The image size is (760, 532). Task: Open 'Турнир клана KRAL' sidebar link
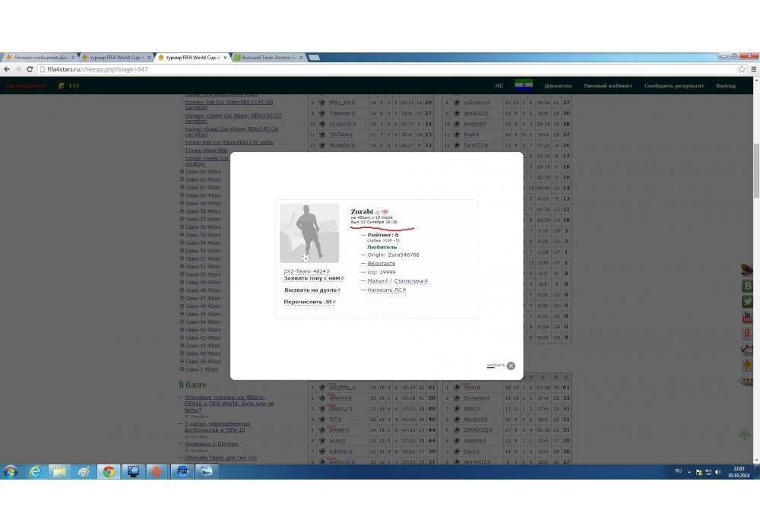[x=206, y=150]
